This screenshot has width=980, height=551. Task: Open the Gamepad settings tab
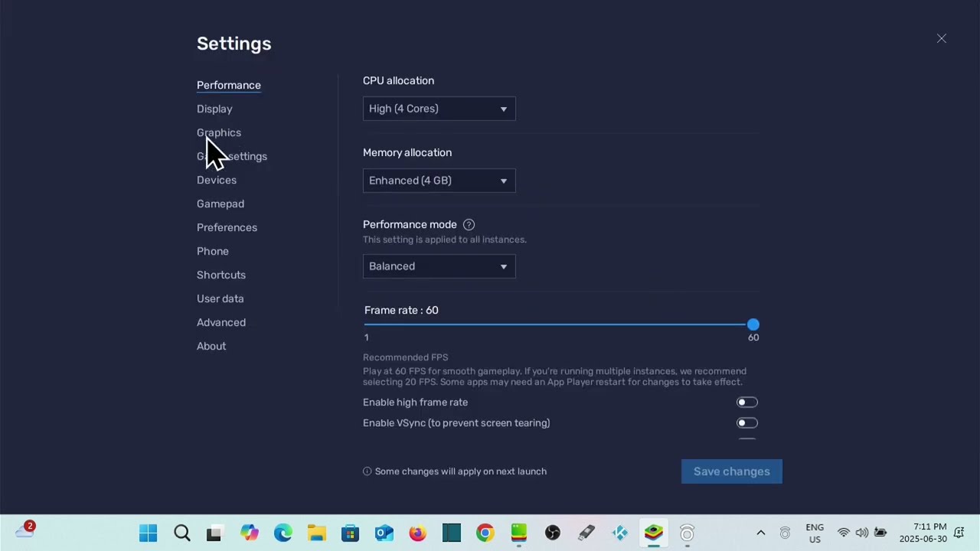pyautogui.click(x=220, y=204)
